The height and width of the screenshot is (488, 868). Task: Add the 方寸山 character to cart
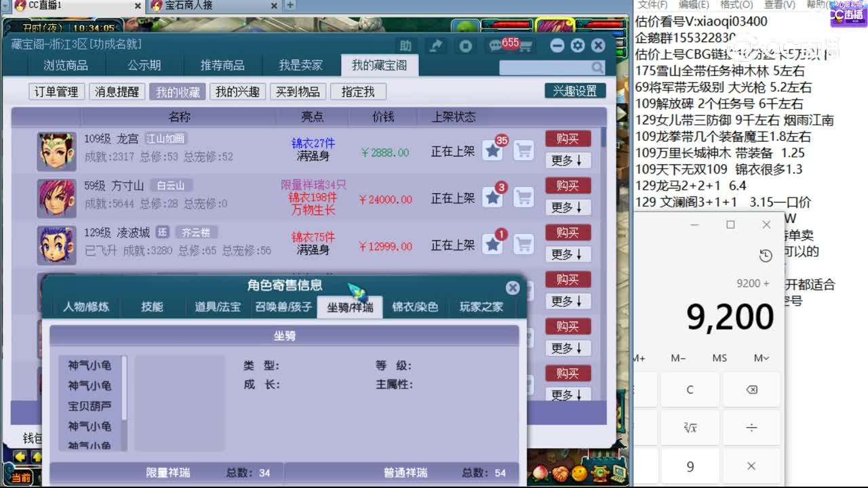click(x=523, y=198)
